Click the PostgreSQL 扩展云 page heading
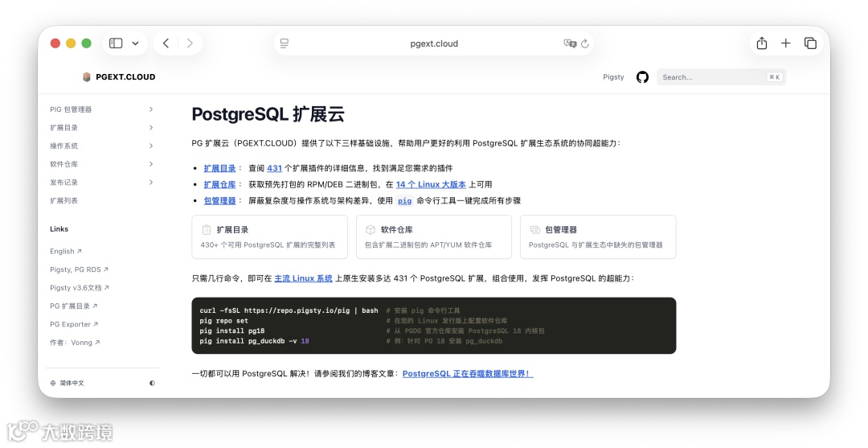The image size is (868, 448). coord(268,114)
